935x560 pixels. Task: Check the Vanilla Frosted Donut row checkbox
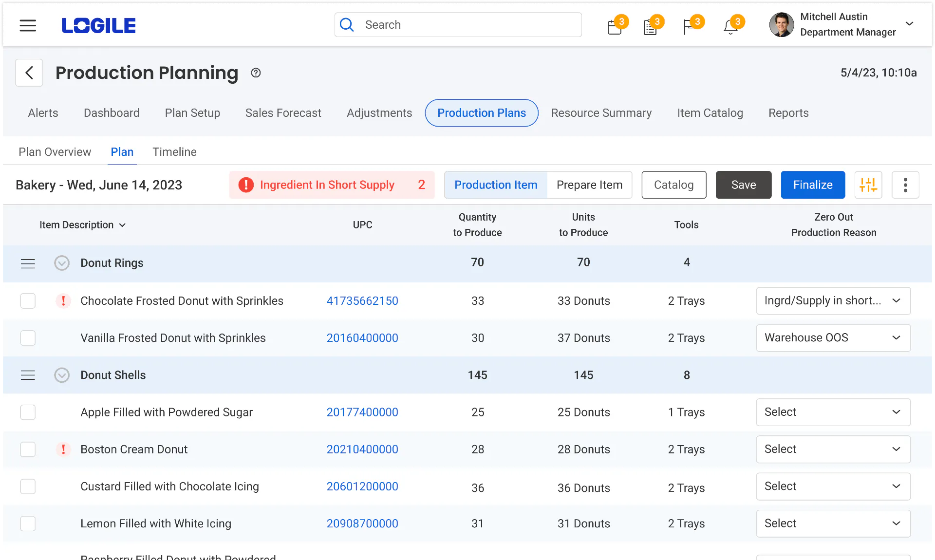28,338
